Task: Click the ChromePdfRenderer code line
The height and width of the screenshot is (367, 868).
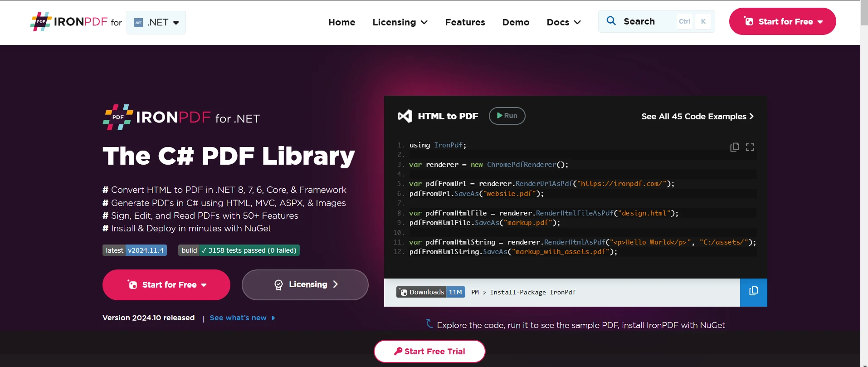Action: pos(489,165)
